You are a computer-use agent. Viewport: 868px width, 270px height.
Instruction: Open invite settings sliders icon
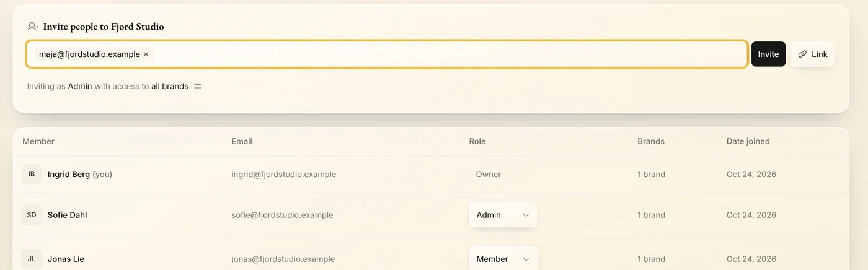click(198, 87)
